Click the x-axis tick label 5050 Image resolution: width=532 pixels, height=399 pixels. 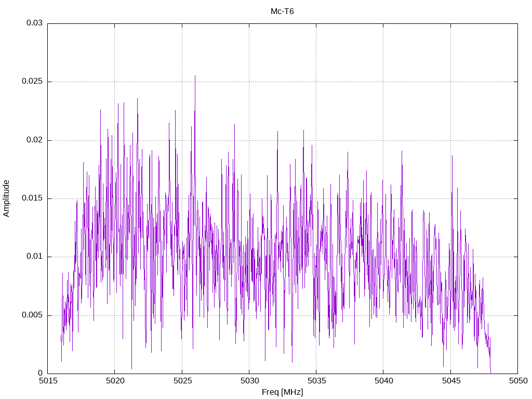[518, 381]
